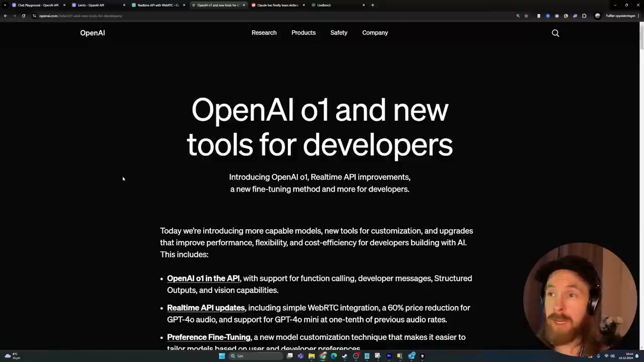The image size is (644, 362).
Task: Open weather widget on taskbar
Action: click(x=12, y=356)
